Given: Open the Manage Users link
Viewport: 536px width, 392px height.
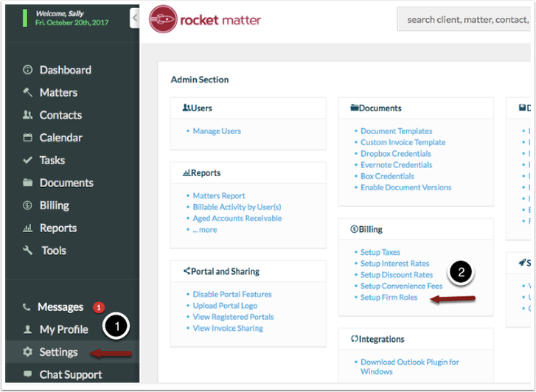Looking at the screenshot, I should click(x=217, y=131).
